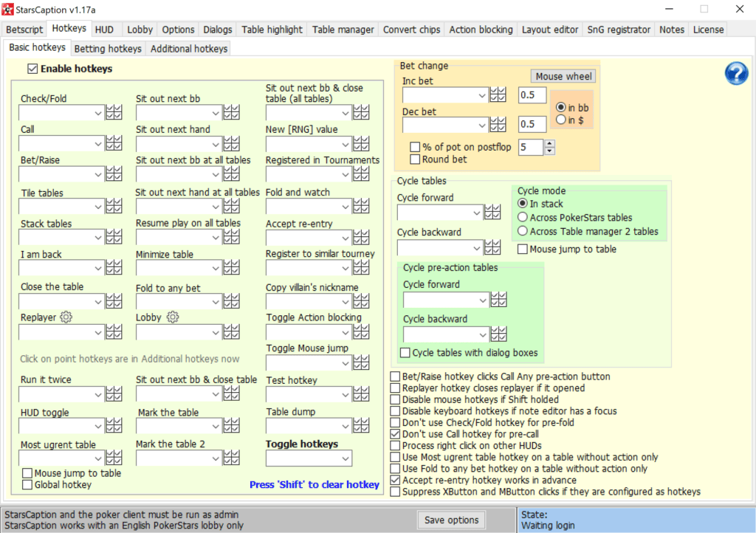Click the keyboard icon for Most urgent table

[x=114, y=458]
